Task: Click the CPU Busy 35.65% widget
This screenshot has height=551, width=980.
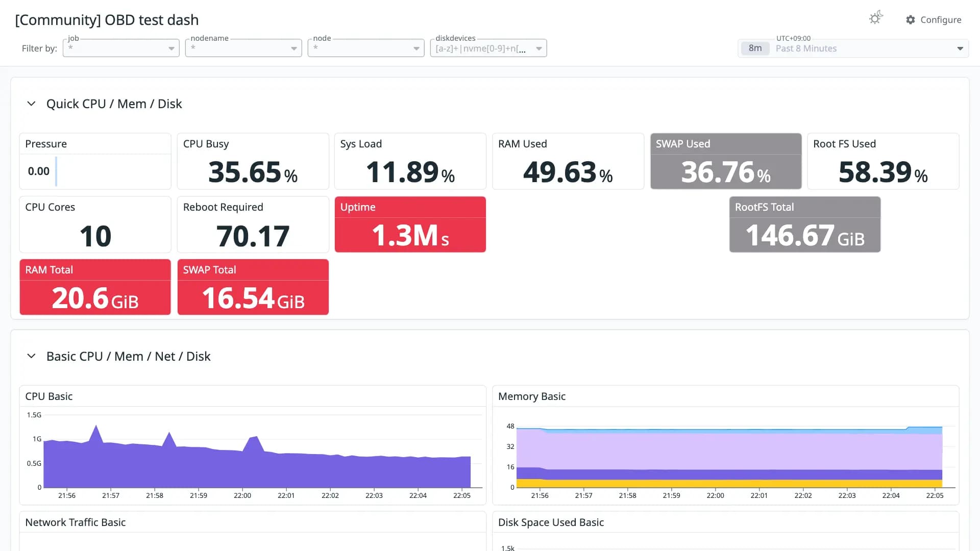Action: 253,161
